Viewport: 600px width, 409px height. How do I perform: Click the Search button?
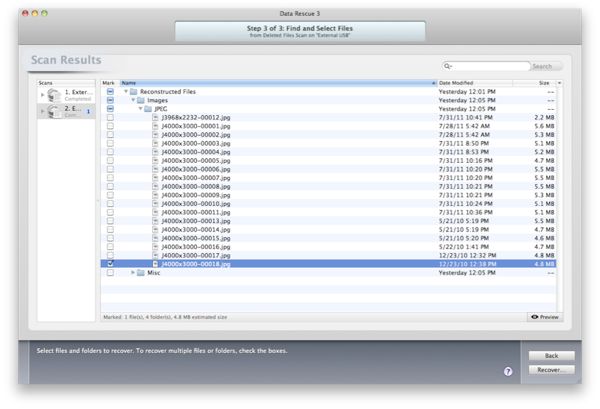tap(546, 67)
